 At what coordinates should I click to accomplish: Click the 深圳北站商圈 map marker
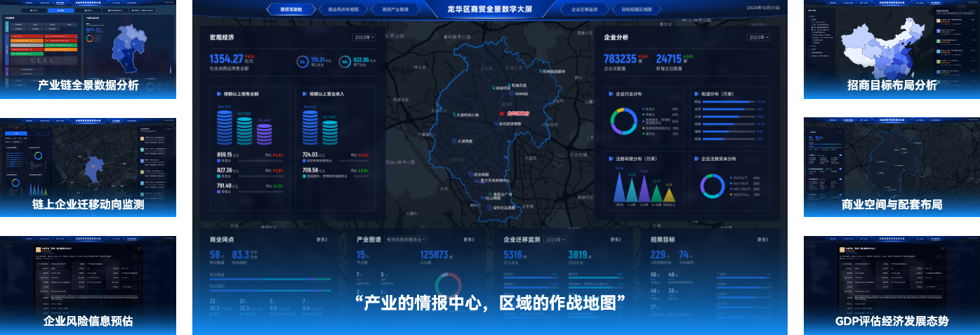point(489,208)
